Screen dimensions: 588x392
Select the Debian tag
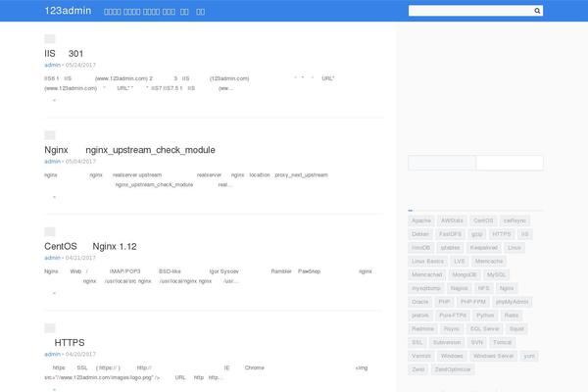coord(420,234)
